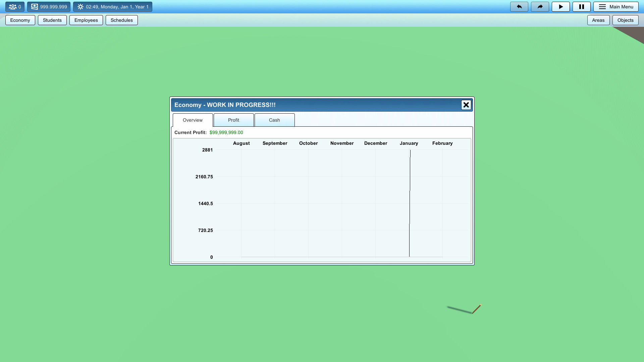Open the Schedules panel
Viewport: 644px width, 362px height.
(x=121, y=20)
